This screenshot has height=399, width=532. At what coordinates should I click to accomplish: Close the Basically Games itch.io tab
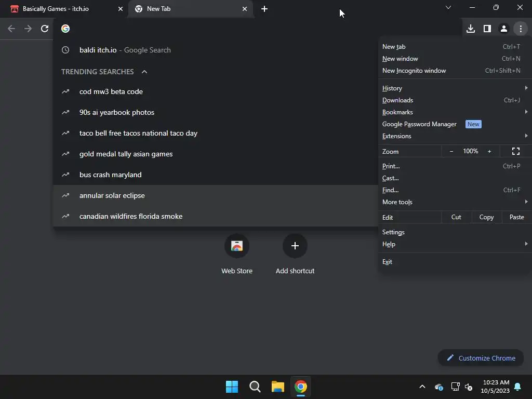[x=121, y=9]
